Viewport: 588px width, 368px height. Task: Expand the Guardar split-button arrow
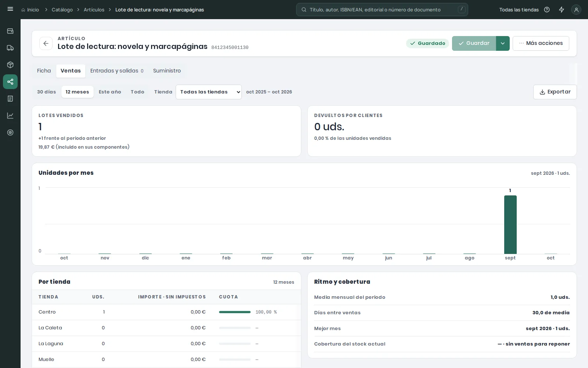coord(503,43)
